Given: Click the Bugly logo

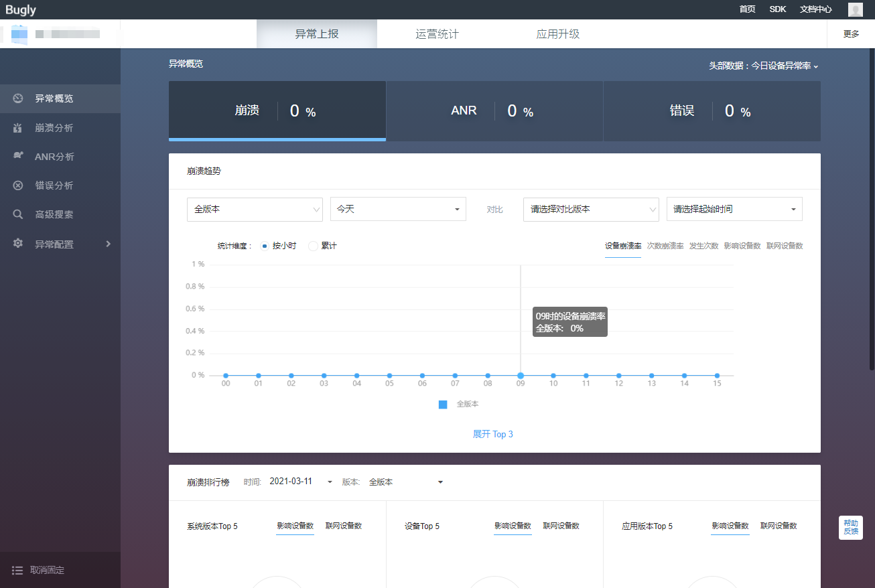Looking at the screenshot, I should click(21, 9).
